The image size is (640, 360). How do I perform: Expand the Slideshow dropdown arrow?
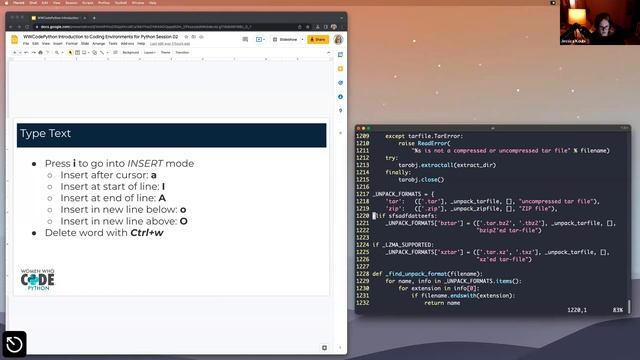[x=302, y=40]
